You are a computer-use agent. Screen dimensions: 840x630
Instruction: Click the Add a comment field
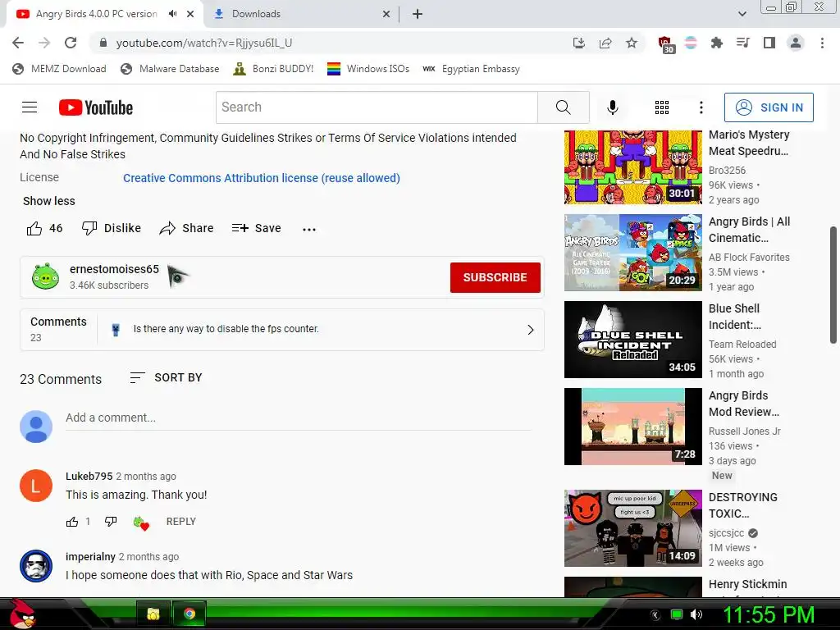[298, 418]
